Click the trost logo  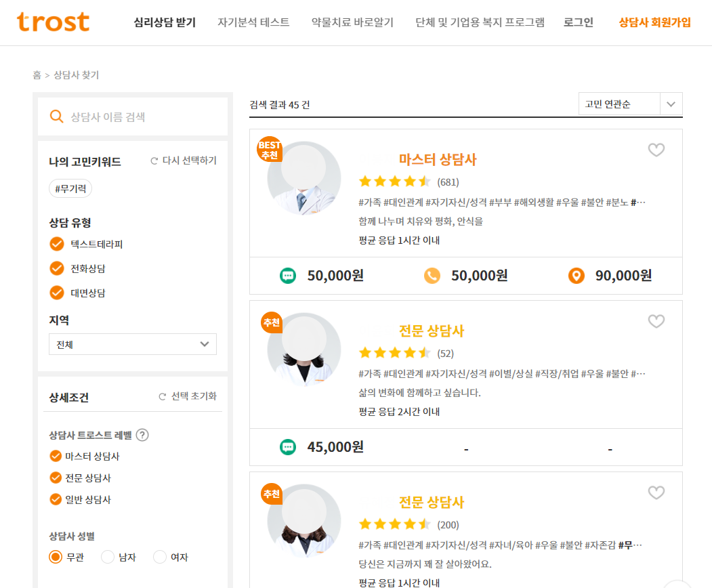[53, 22]
